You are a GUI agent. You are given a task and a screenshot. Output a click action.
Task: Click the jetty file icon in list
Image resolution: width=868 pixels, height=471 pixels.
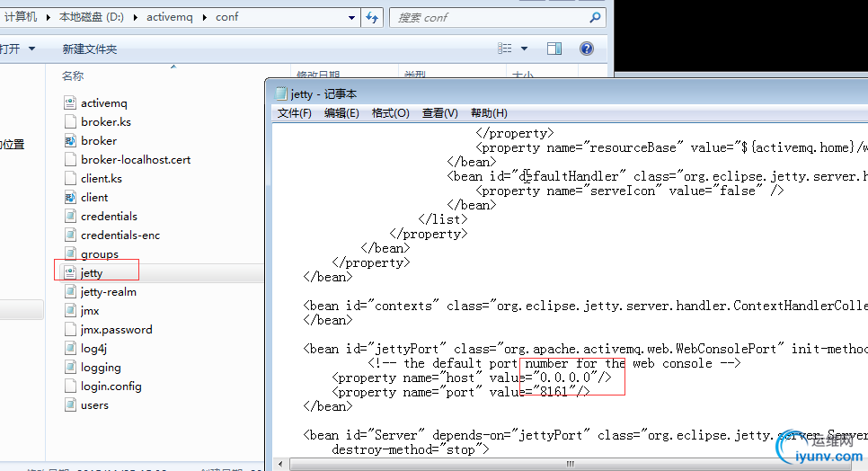[x=70, y=272]
